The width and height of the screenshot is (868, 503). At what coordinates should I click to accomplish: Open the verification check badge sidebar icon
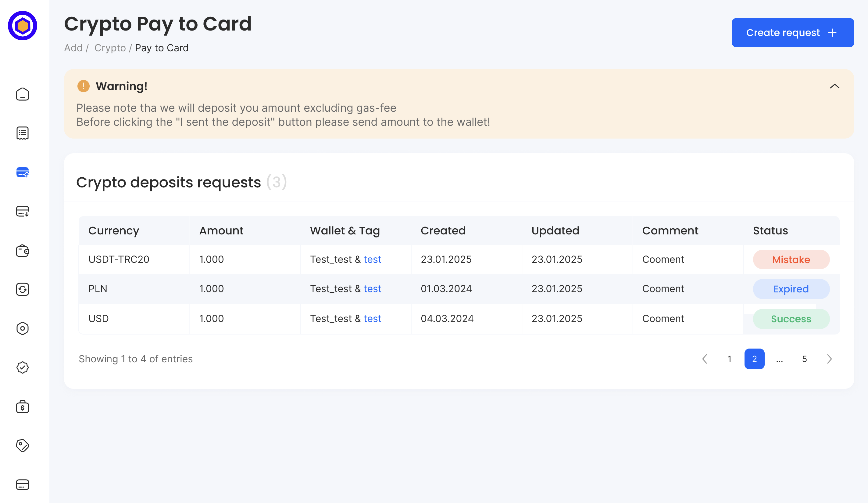coord(22,367)
